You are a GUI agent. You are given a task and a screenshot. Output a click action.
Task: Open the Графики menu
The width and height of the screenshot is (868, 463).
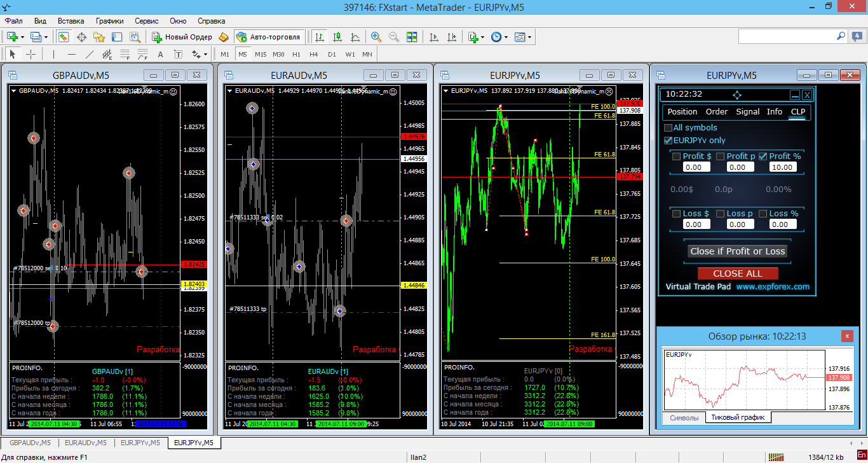(110, 21)
